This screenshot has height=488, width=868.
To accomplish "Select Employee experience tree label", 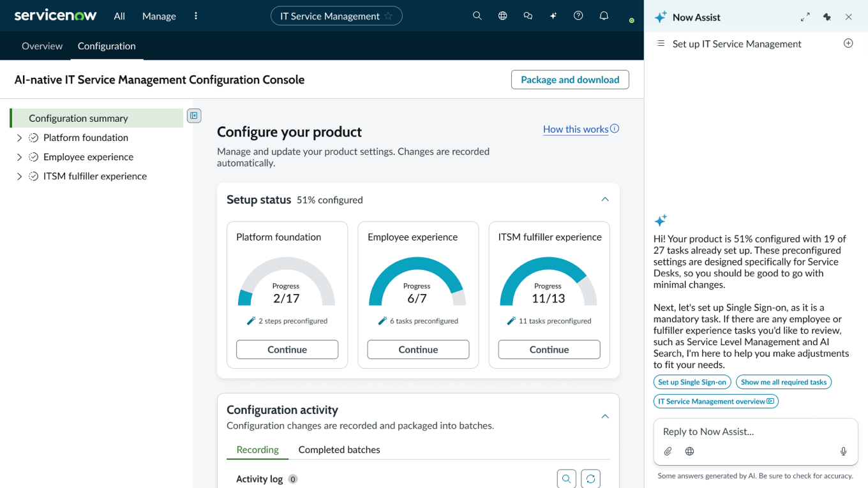I will (88, 157).
